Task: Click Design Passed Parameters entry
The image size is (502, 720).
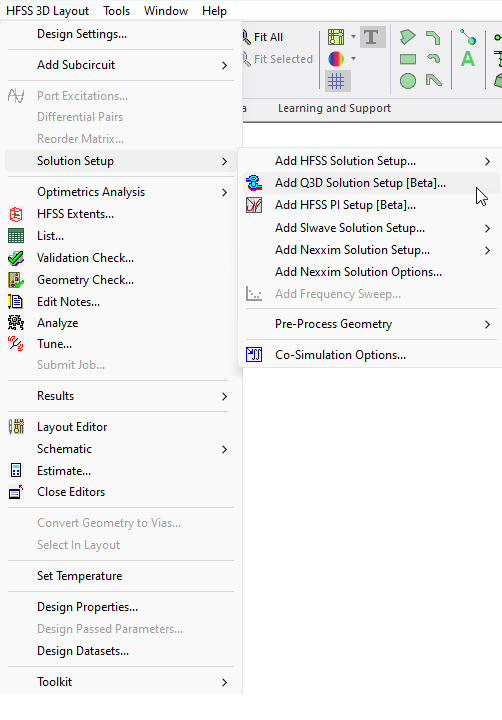Action: [121, 629]
